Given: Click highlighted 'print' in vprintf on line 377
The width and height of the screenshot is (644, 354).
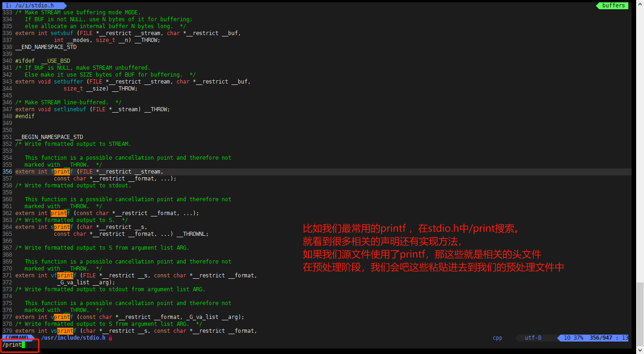Looking at the screenshot, I should 62,317.
